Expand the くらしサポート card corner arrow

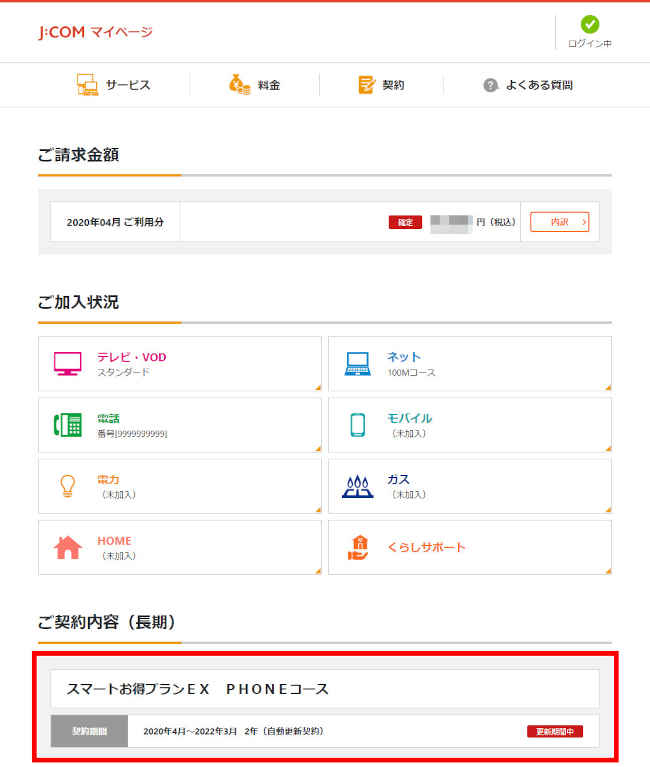[x=608, y=571]
